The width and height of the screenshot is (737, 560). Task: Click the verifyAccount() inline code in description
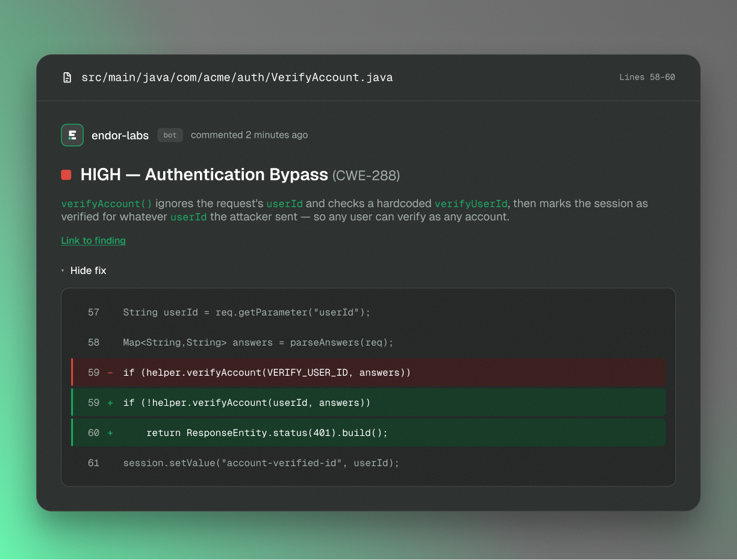107,204
